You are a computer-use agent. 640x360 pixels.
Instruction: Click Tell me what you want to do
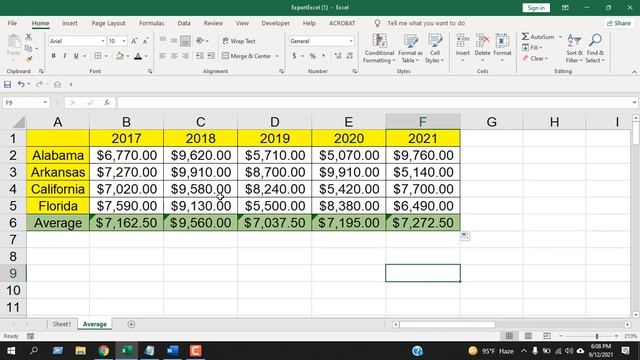click(x=426, y=23)
